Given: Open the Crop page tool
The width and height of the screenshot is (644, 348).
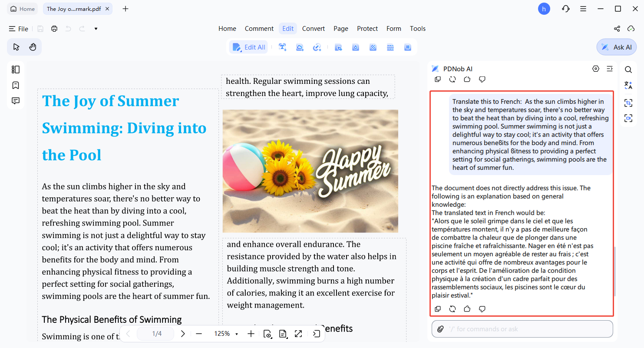Looking at the screenshot, I should pos(338,47).
